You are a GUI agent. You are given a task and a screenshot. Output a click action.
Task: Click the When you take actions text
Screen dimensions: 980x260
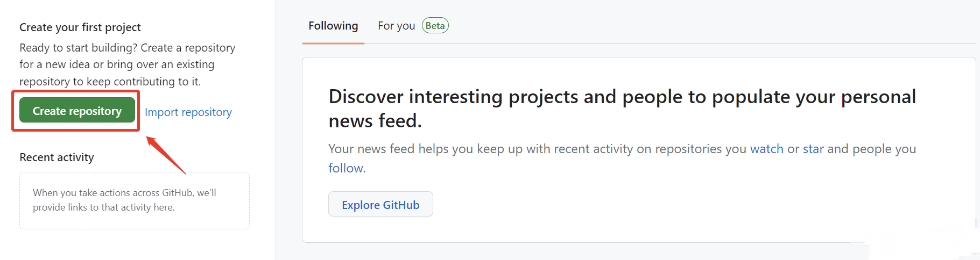pyautogui.click(x=124, y=200)
